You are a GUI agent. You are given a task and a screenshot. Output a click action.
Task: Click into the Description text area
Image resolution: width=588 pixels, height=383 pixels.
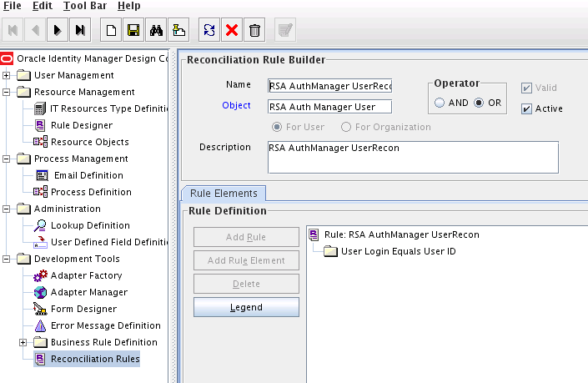pos(413,157)
